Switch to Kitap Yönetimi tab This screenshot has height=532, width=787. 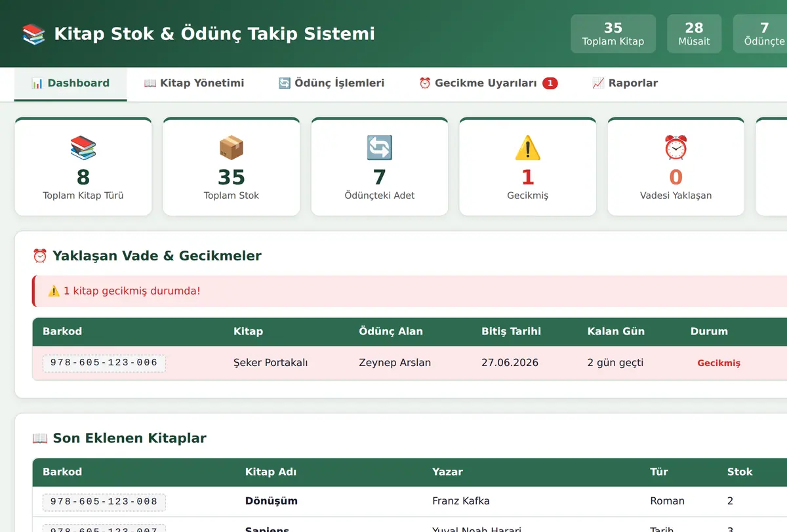[193, 83]
